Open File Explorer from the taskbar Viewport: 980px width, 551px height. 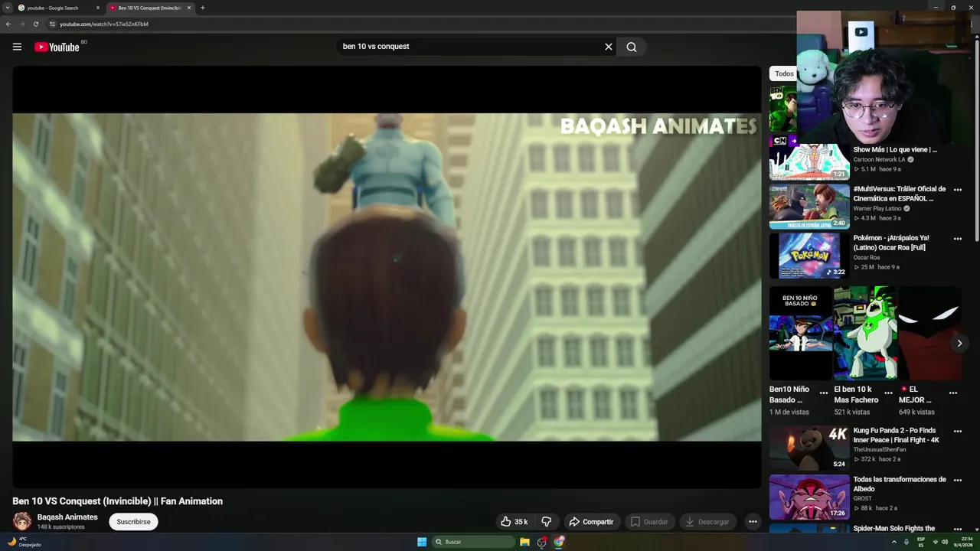[524, 542]
